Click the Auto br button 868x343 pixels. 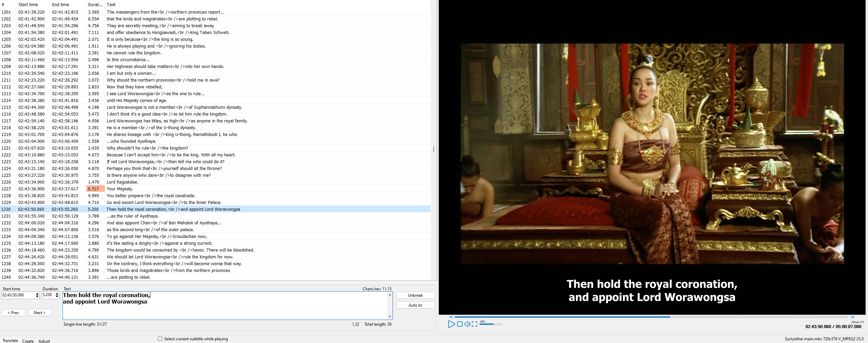point(415,305)
